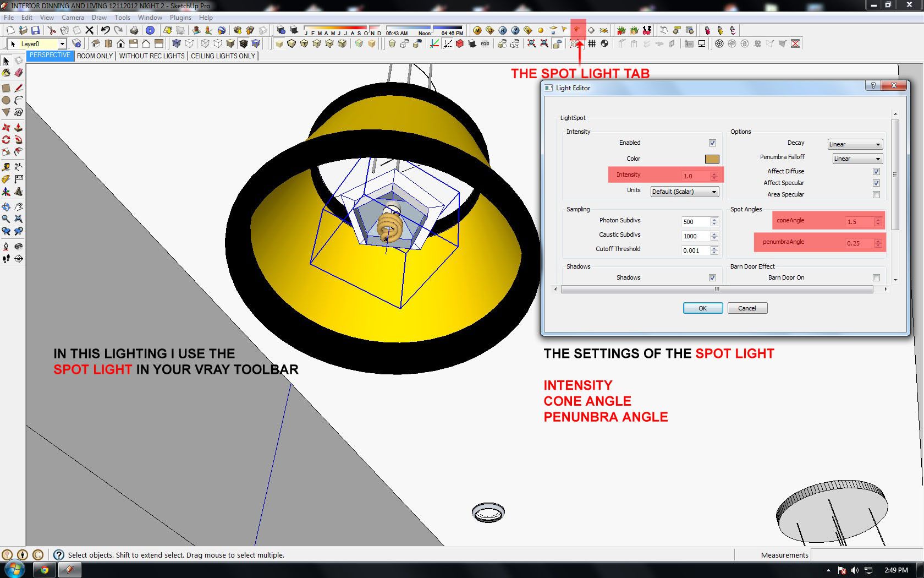
Task: Select the Paint Bucket tool
Action: click(x=6, y=73)
